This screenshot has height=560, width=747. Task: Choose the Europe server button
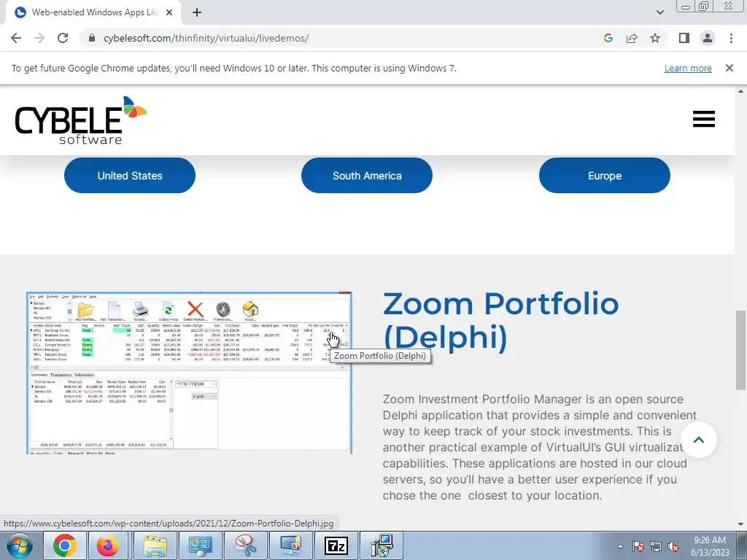605,175
